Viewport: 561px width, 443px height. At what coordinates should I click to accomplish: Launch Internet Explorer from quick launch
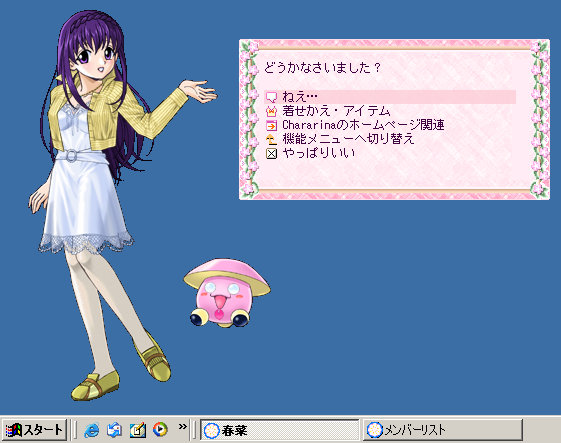coord(92,429)
